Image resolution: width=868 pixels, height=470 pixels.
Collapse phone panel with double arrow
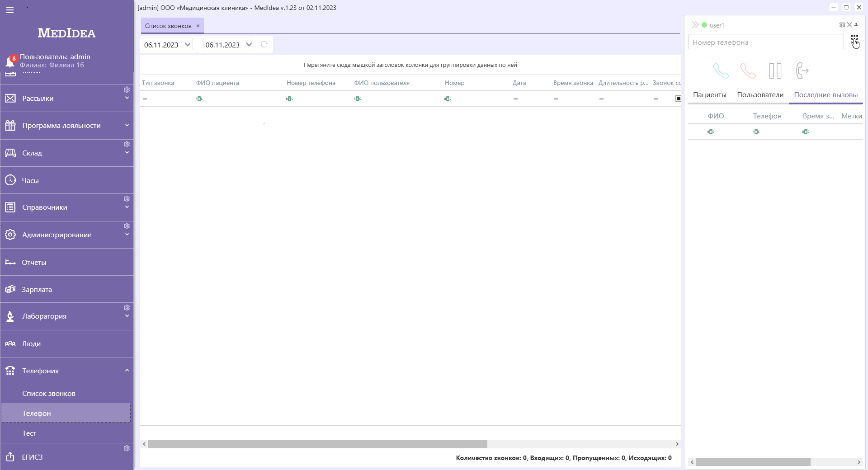[x=695, y=25]
